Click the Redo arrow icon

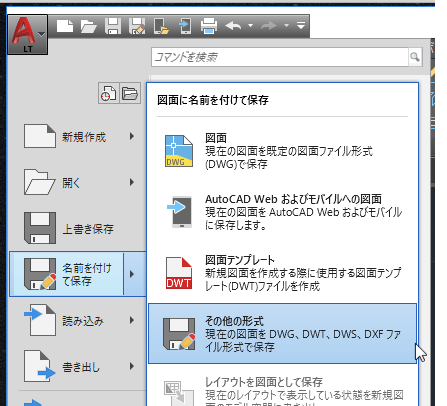269,26
